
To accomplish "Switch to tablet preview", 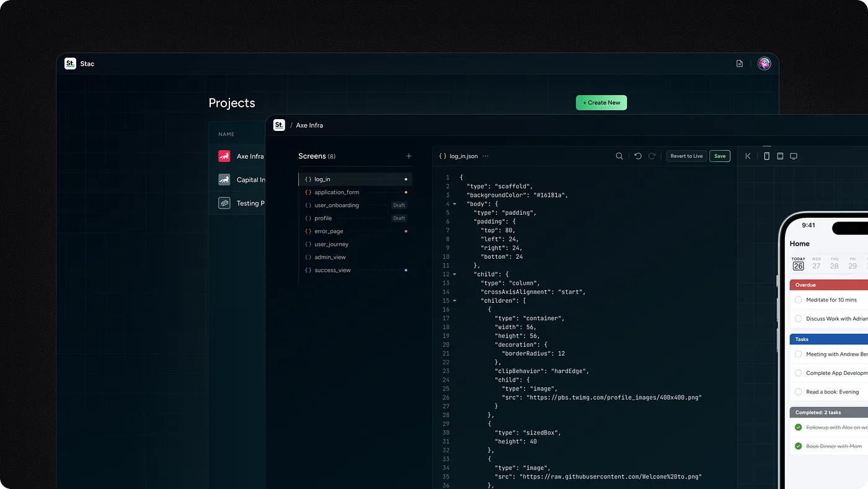I will click(x=780, y=156).
